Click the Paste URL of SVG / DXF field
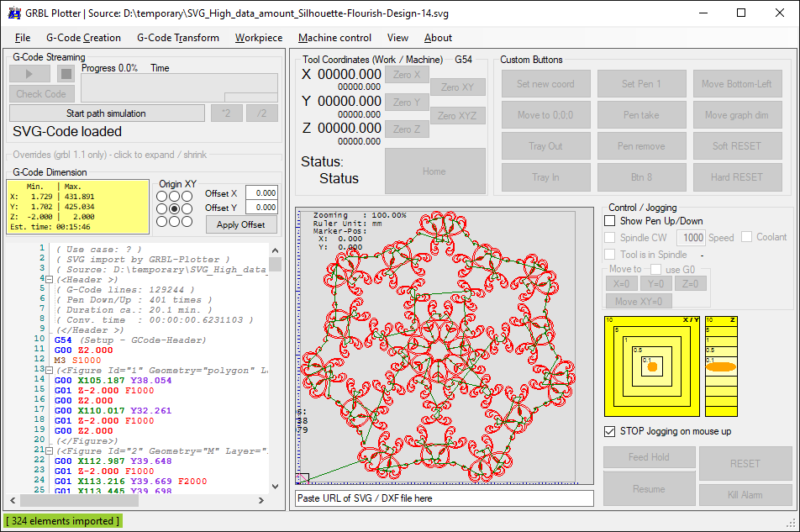The height and width of the screenshot is (532, 800). click(x=445, y=498)
